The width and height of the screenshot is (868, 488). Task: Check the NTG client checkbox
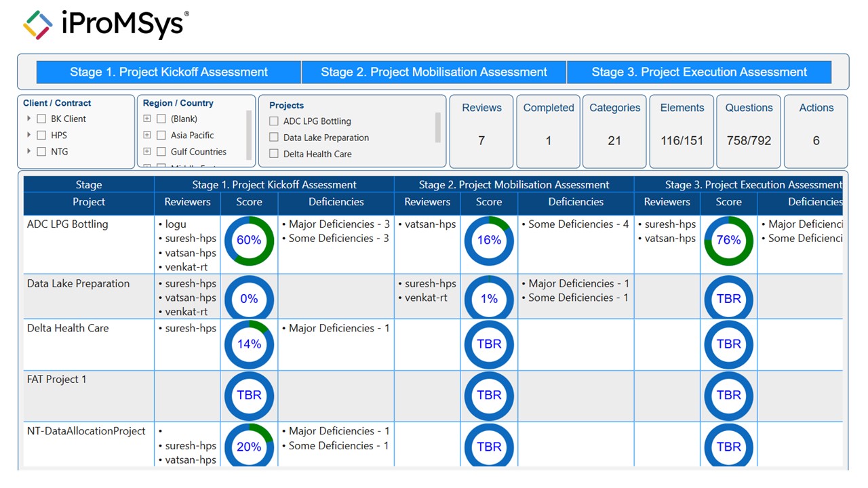click(41, 152)
